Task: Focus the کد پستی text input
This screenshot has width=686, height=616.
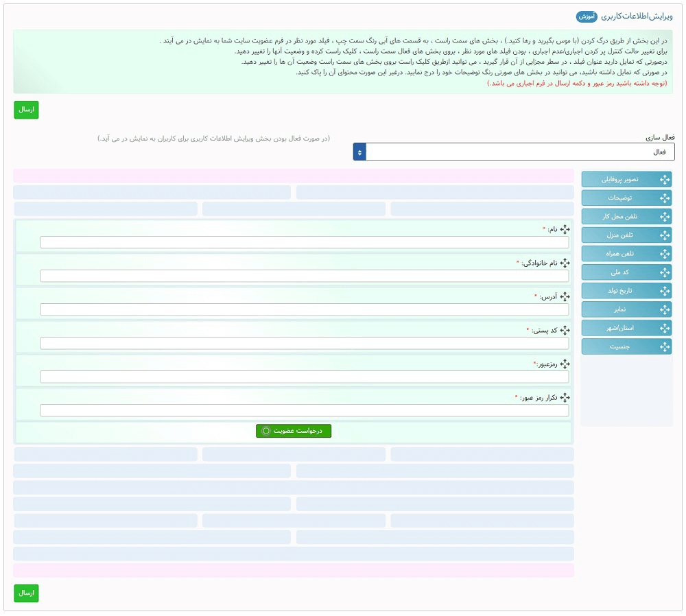Action: (x=304, y=343)
